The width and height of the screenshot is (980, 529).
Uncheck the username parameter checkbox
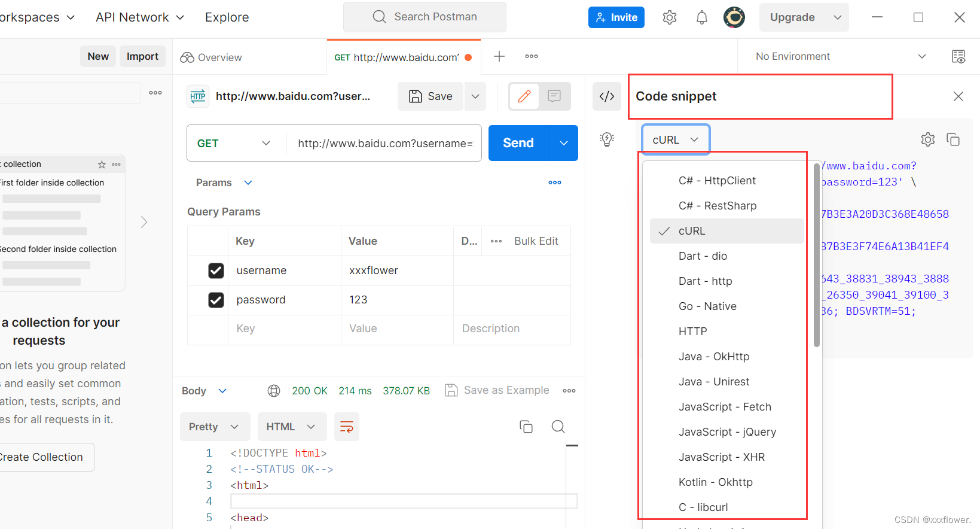(216, 270)
